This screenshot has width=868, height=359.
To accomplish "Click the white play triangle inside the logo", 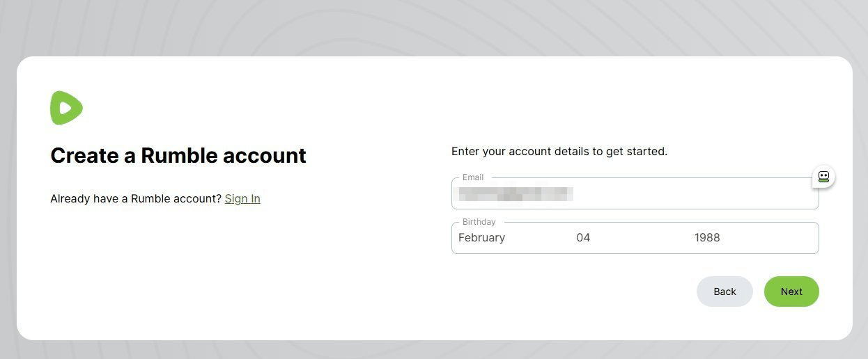I will pyautogui.click(x=65, y=108).
